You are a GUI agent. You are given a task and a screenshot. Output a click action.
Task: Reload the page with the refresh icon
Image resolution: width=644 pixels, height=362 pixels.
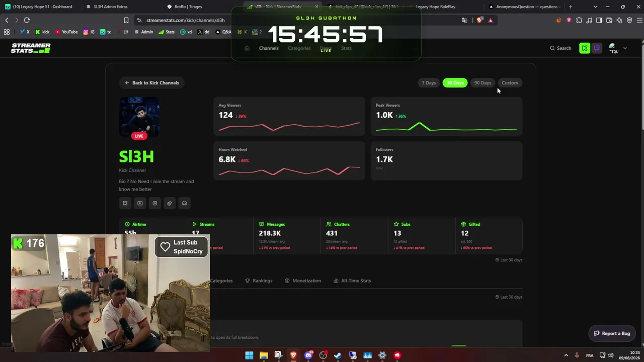point(27,20)
